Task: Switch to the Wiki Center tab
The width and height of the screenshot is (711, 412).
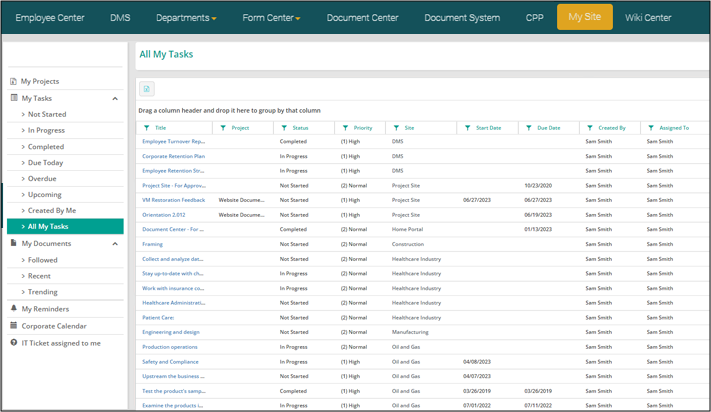Action: tap(648, 18)
